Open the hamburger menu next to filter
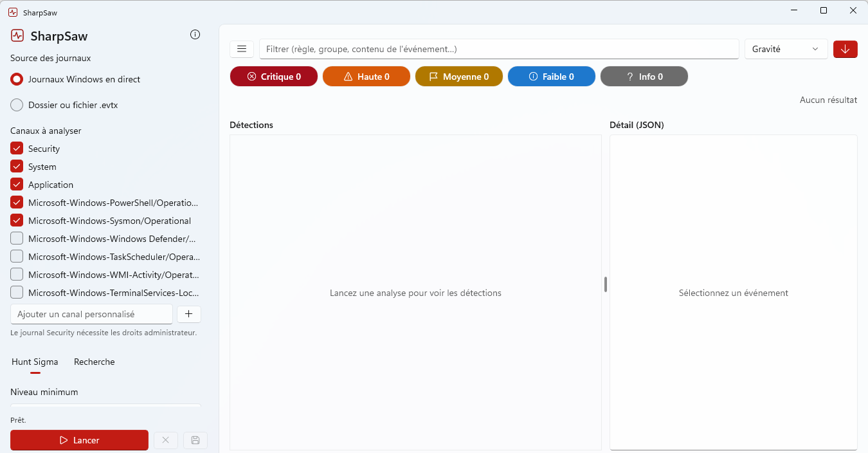The width and height of the screenshot is (868, 453). tap(242, 49)
